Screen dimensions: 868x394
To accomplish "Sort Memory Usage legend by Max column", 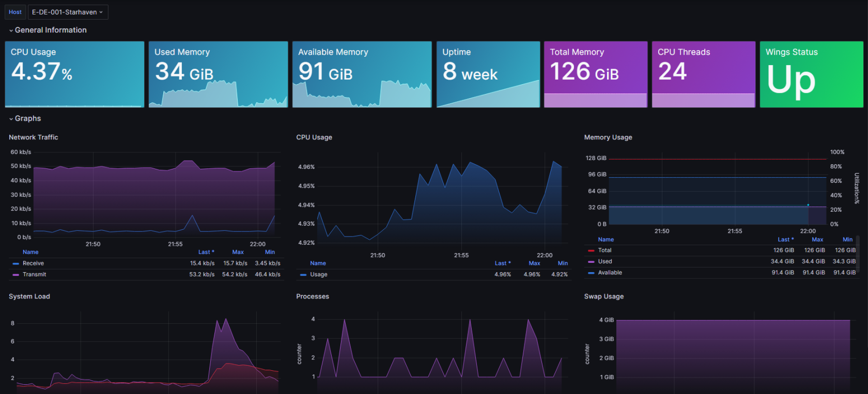I will coord(817,240).
